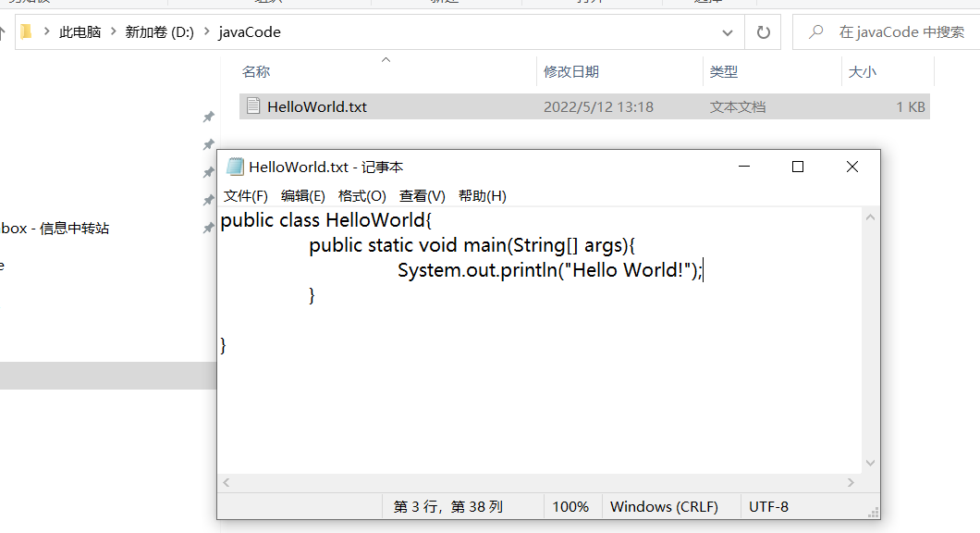Click the Notepad resize grip corner
This screenshot has height=533, width=980.
873,513
